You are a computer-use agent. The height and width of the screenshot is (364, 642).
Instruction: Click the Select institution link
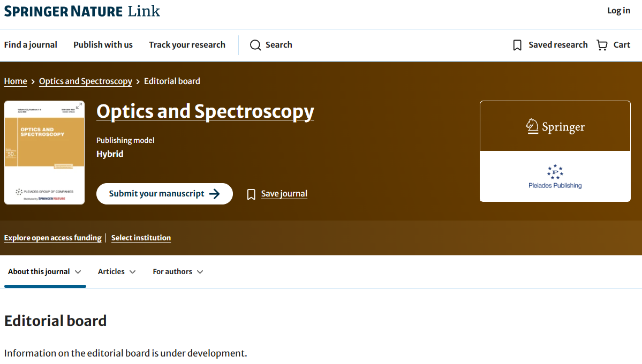(x=141, y=238)
